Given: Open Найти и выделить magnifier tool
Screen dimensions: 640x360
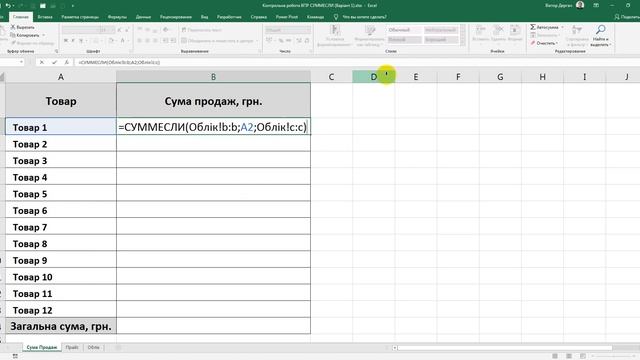Looking at the screenshot, I should [600, 35].
